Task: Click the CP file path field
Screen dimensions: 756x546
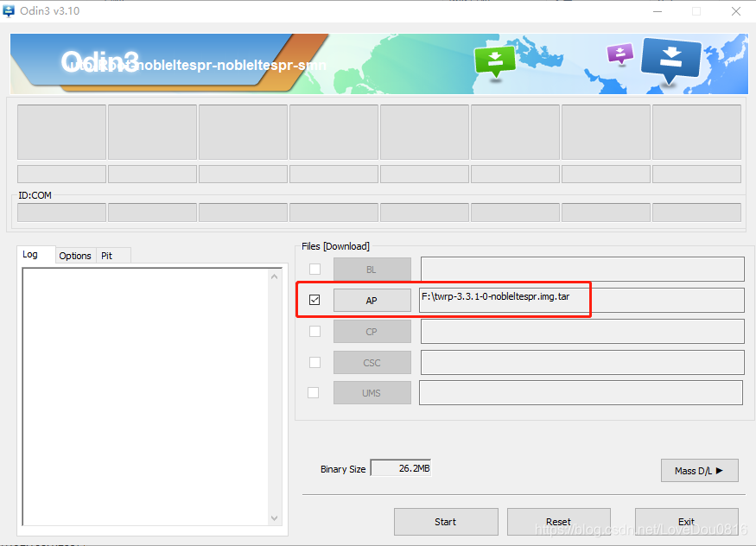Action: coord(582,332)
